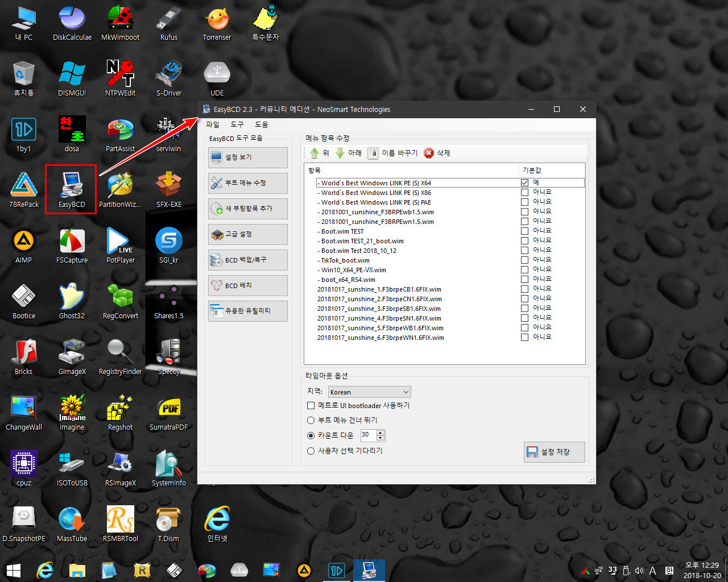Screen dimensions: 728x582
Task: Click the volume icon in system tray
Action: tap(639, 570)
